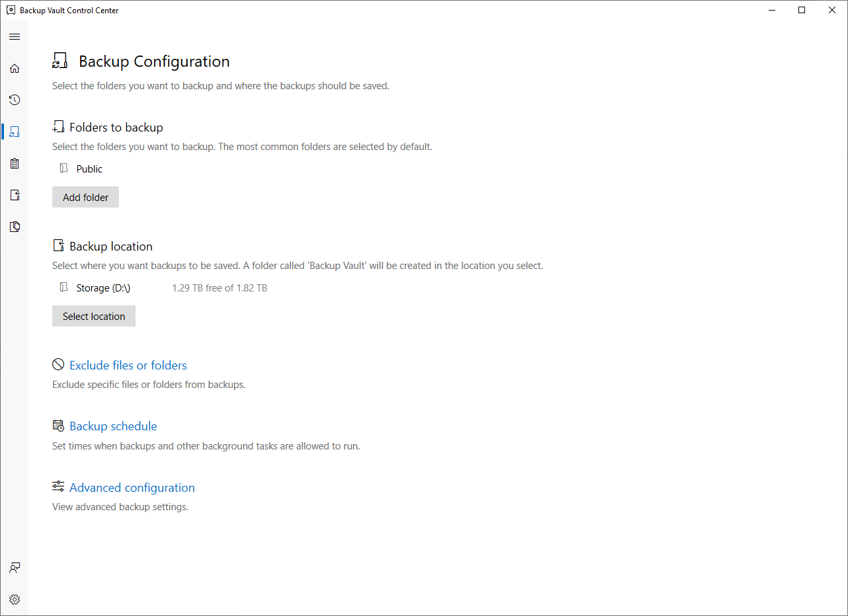Select the Public folder entry
848x616 pixels.
[x=89, y=169]
